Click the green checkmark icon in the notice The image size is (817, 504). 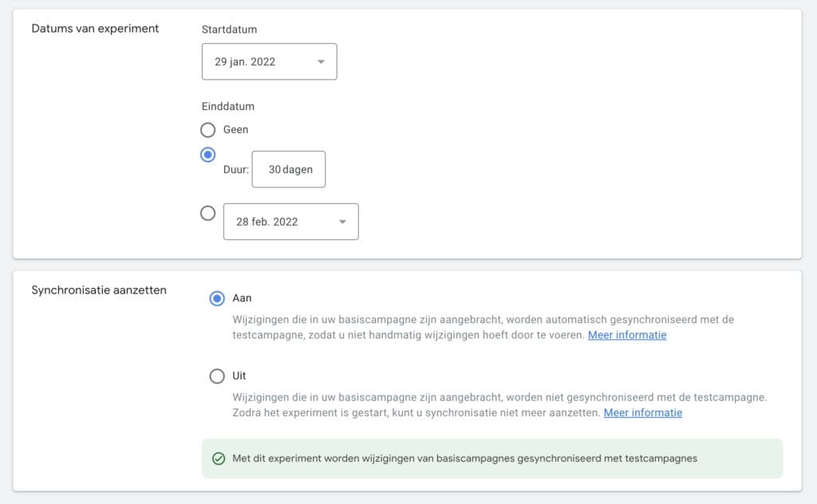coord(219,459)
